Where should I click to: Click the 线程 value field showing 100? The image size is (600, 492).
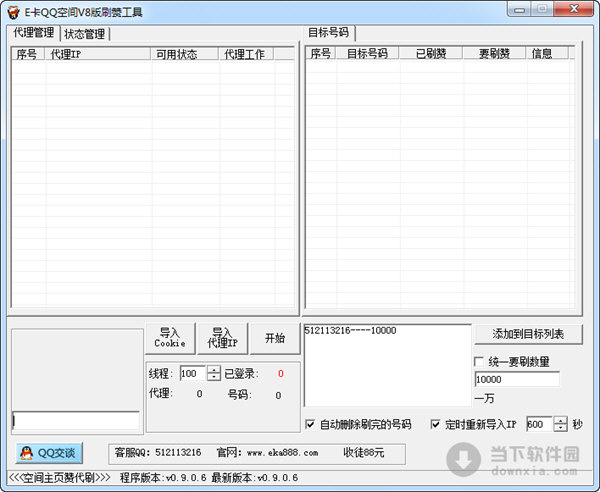click(x=193, y=373)
